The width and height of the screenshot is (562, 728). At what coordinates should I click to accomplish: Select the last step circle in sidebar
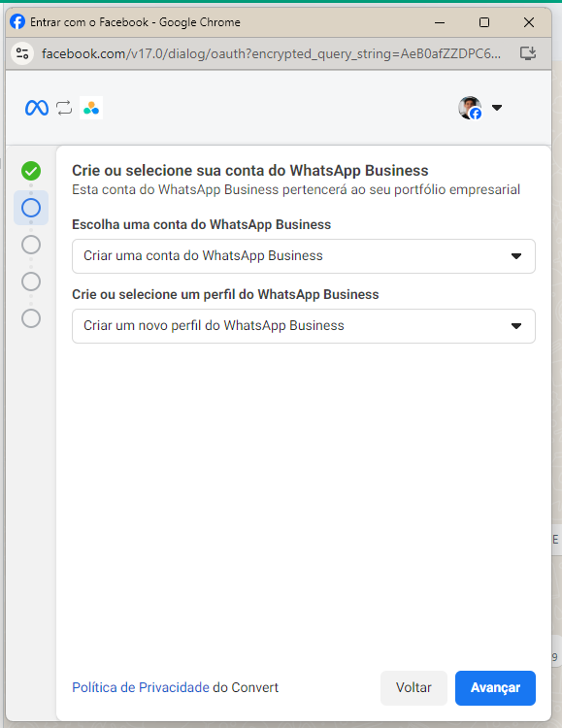pyautogui.click(x=31, y=318)
